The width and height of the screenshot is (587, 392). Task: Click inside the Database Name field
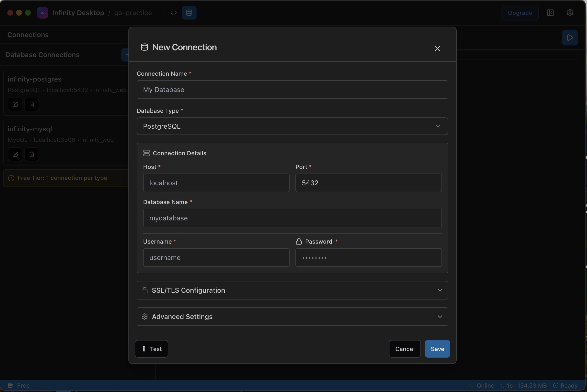(292, 218)
